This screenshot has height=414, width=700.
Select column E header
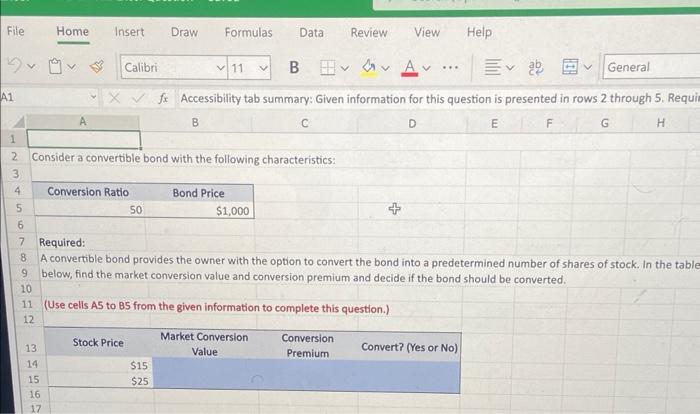click(494, 124)
